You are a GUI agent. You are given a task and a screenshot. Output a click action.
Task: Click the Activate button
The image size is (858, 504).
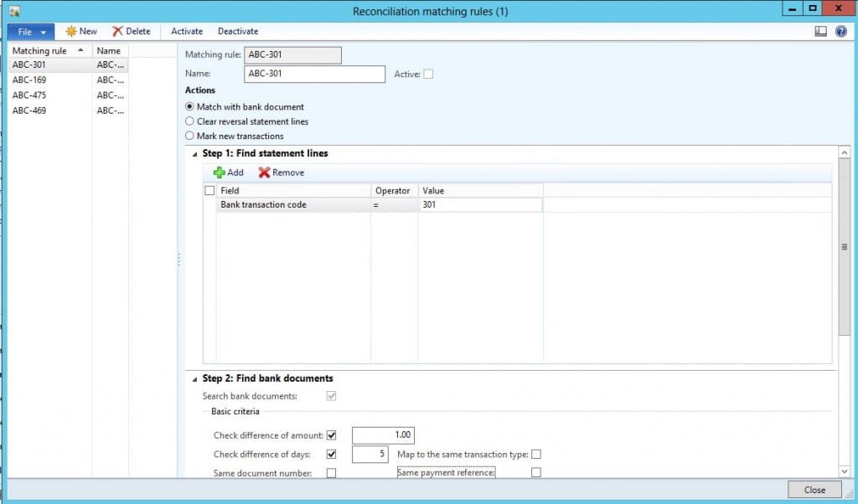tap(186, 31)
